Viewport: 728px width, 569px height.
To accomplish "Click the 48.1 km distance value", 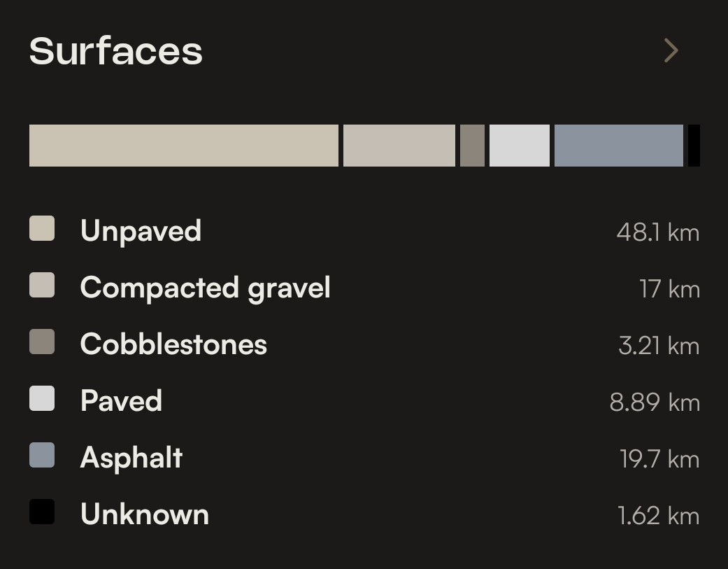I will click(658, 232).
